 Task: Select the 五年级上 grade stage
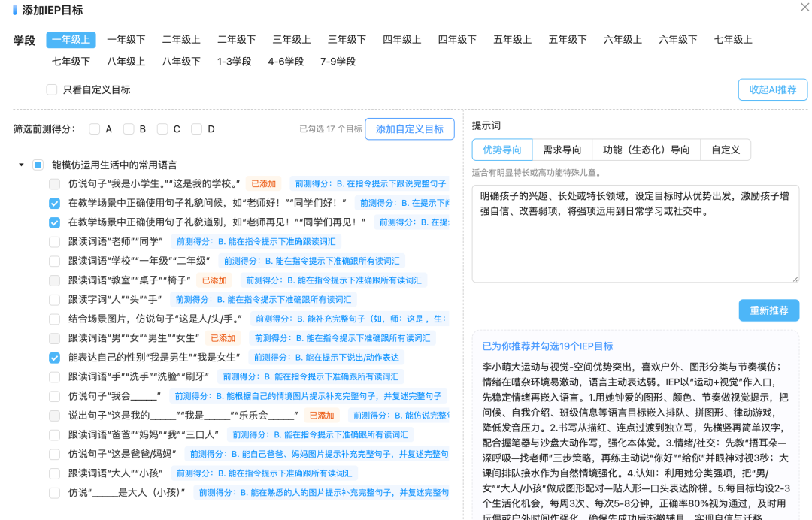[x=513, y=40]
